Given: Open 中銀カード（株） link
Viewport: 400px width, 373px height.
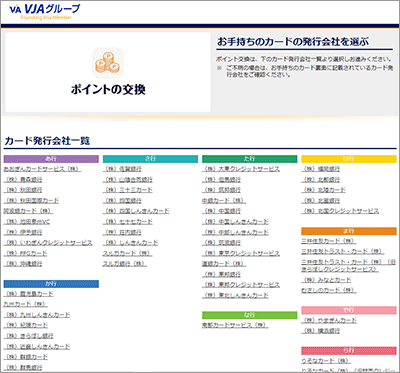Looking at the screenshot, I should click(224, 201).
